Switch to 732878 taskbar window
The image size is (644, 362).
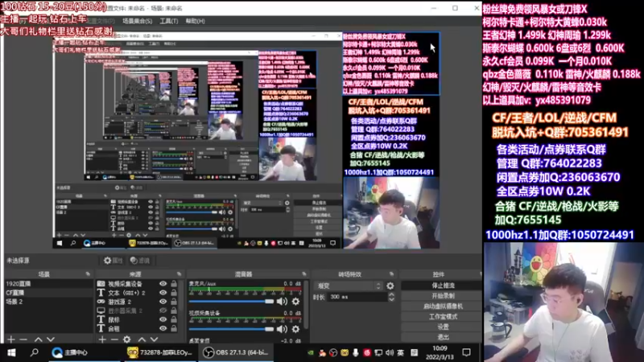(x=160, y=352)
